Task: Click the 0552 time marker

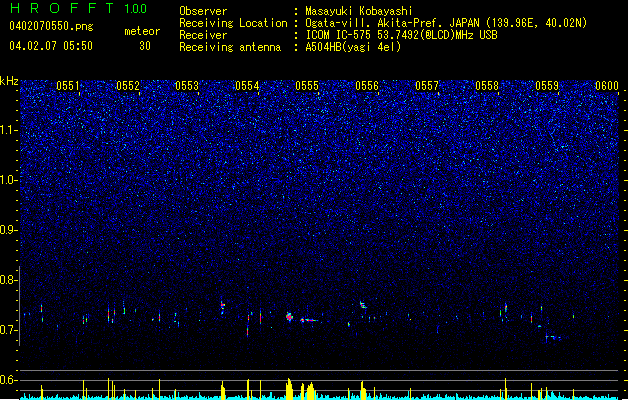Action: pos(128,86)
